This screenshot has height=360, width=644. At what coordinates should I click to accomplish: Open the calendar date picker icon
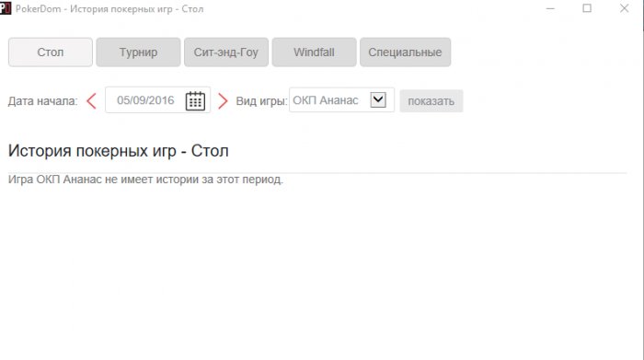tap(195, 100)
